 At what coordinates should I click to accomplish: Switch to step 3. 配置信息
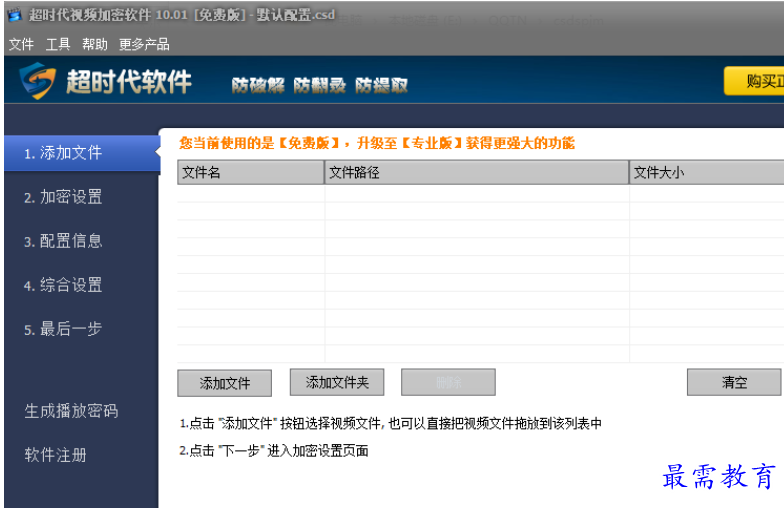pyautogui.click(x=63, y=241)
